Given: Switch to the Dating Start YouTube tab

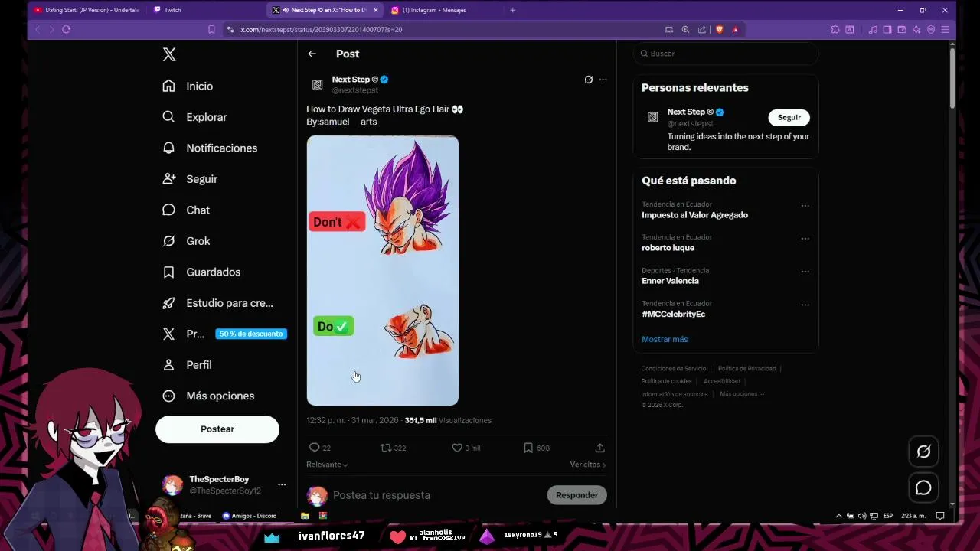Looking at the screenshot, I should [x=86, y=10].
